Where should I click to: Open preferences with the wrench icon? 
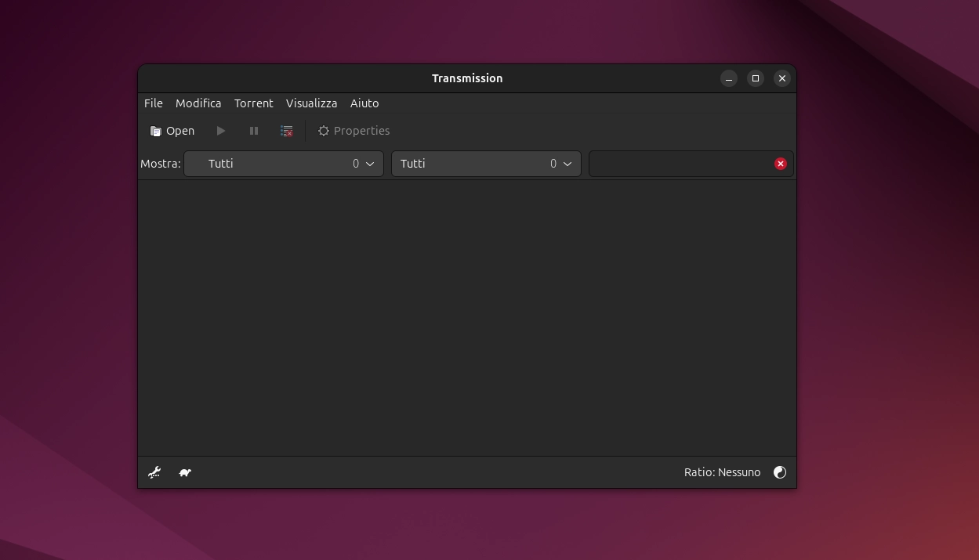154,472
